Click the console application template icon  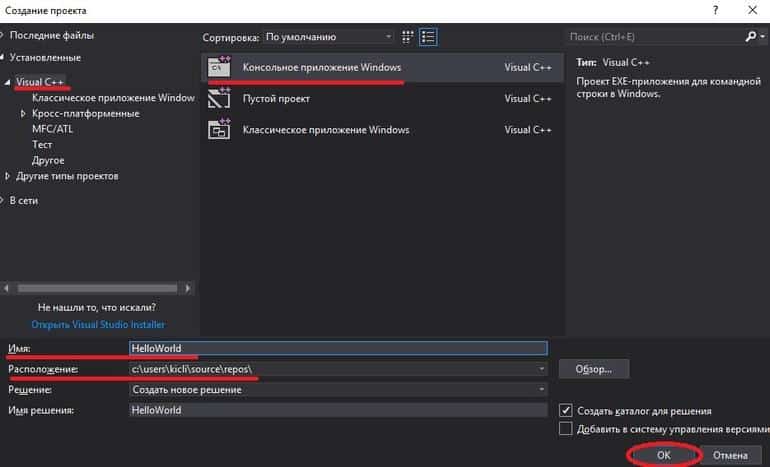[x=219, y=67]
